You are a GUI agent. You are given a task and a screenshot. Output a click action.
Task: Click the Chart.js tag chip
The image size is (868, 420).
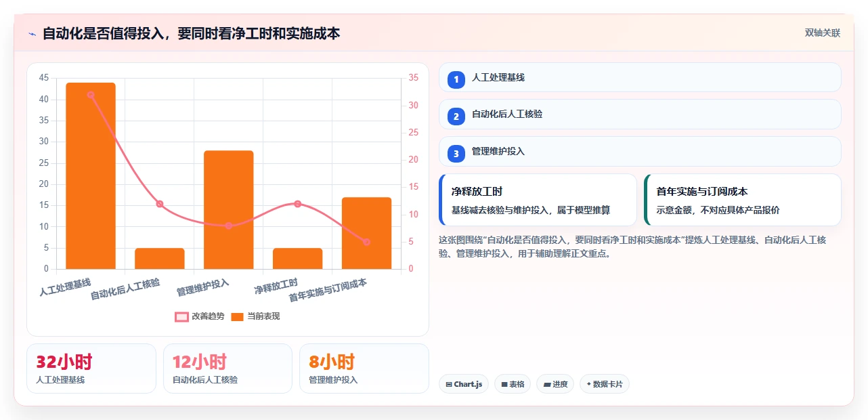coord(464,384)
